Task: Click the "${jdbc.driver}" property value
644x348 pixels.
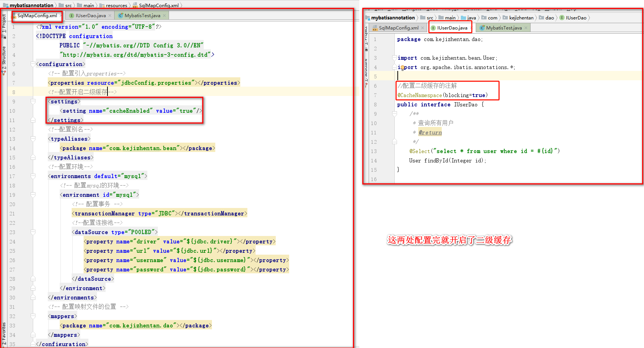Action: 210,242
